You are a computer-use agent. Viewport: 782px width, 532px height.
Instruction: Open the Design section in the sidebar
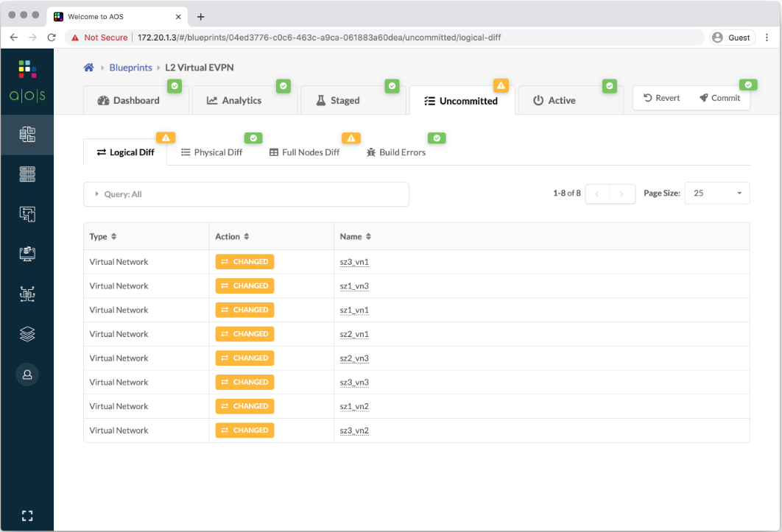(x=27, y=213)
